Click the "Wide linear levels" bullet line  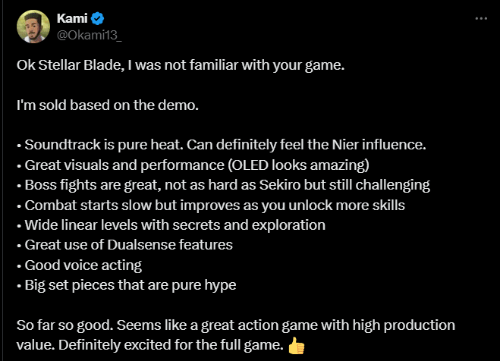[x=171, y=225]
